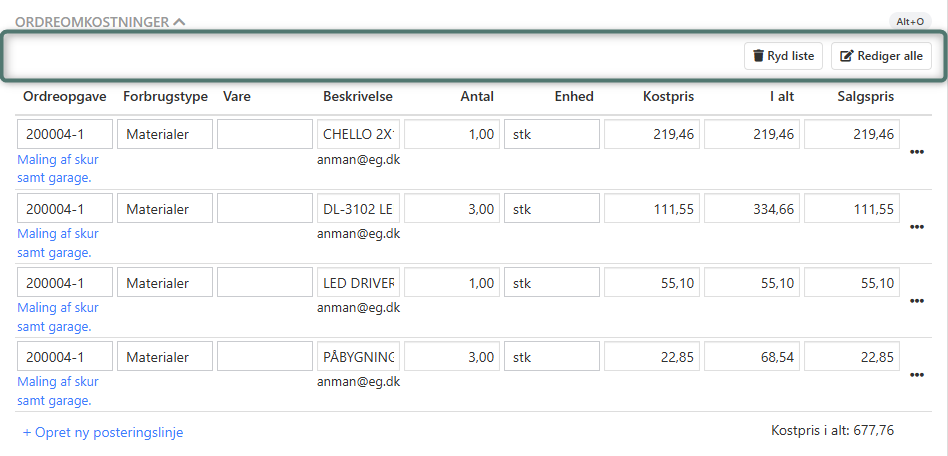Open Forbrugstype Materialer field in first row
948x456 pixels.
tap(165, 135)
